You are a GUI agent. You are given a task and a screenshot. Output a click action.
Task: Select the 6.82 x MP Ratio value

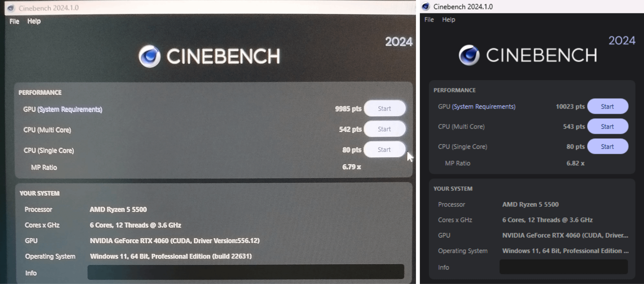pos(576,163)
